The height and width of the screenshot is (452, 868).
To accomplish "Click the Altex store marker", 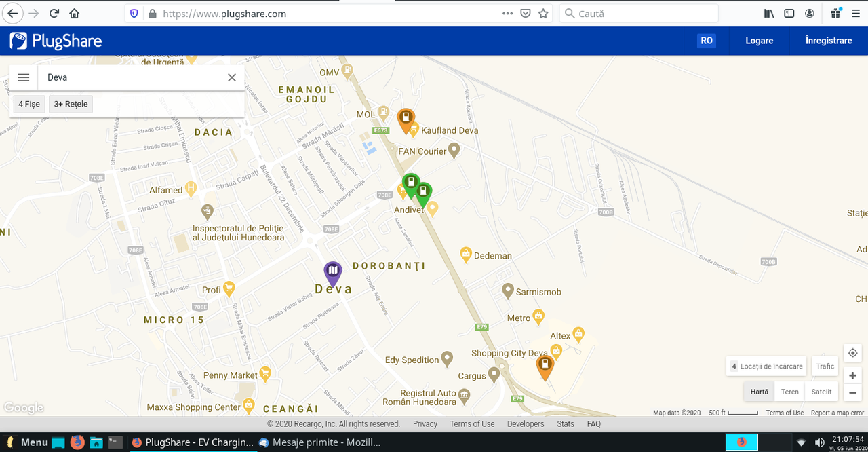I will click(x=578, y=333).
